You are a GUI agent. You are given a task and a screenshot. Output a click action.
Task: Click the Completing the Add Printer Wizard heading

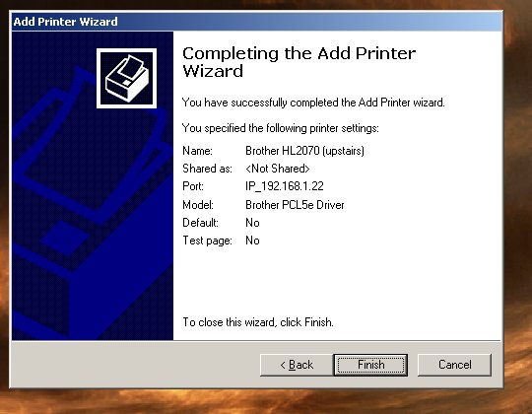coord(299,62)
